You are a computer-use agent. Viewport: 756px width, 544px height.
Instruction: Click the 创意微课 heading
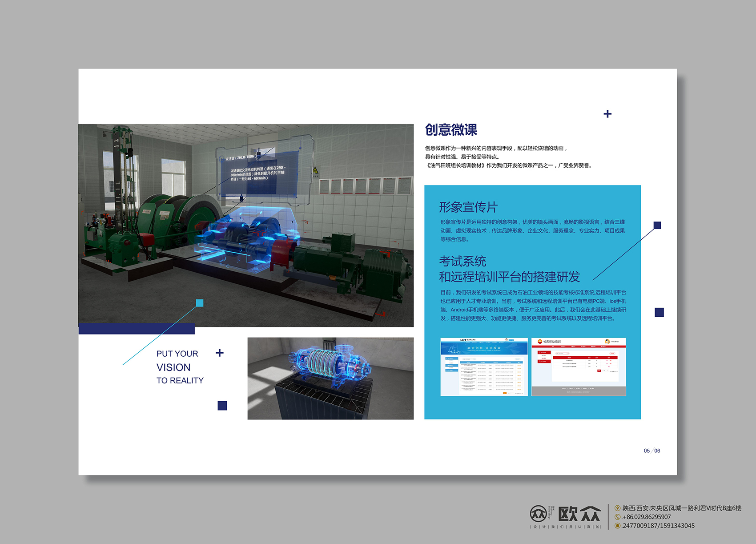[x=451, y=130]
